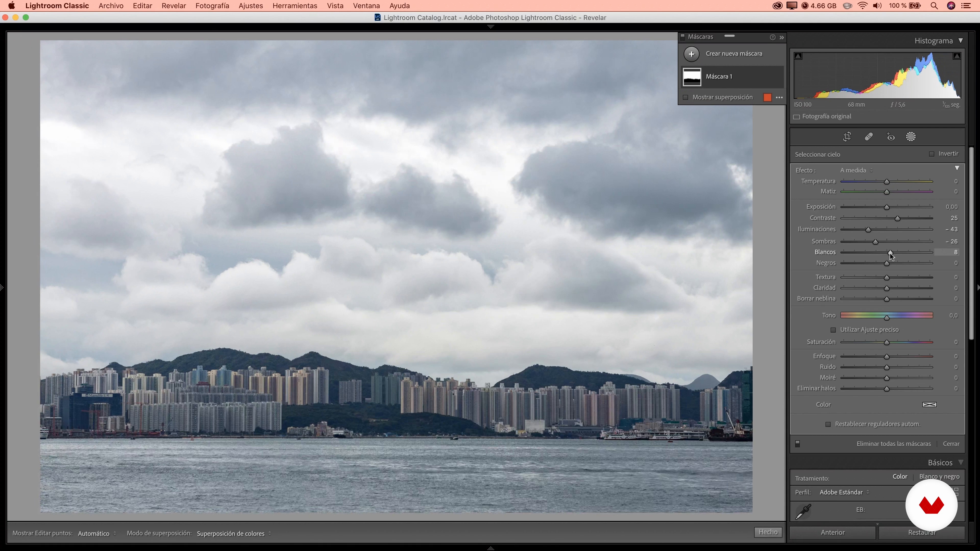Click the red overlay color swatch
Screen dimensions: 980x551
[767, 98]
